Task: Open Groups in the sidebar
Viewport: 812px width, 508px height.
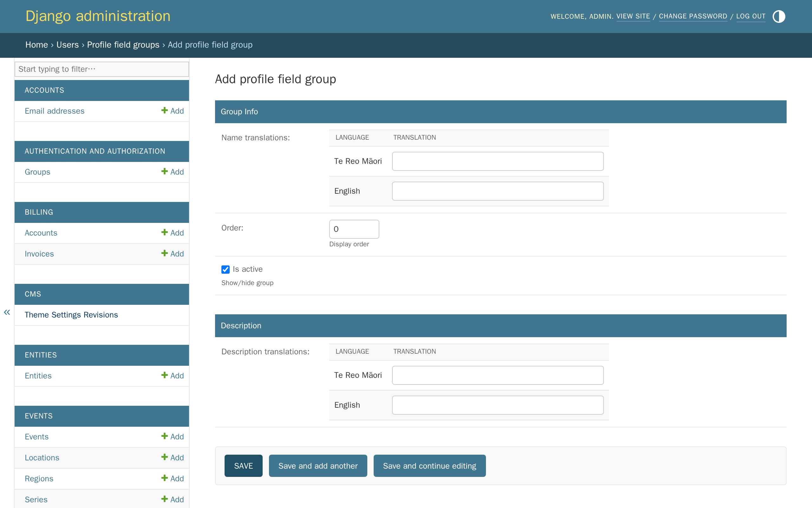Action: 37,172
